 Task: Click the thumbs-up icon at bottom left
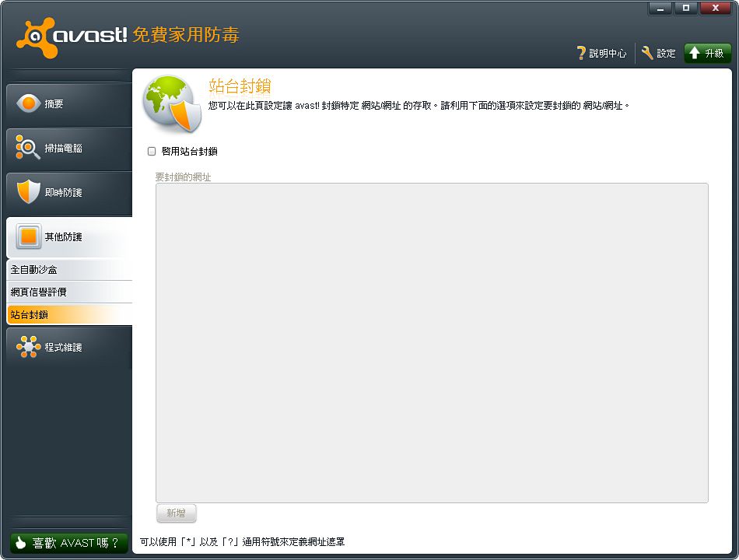tap(20, 543)
